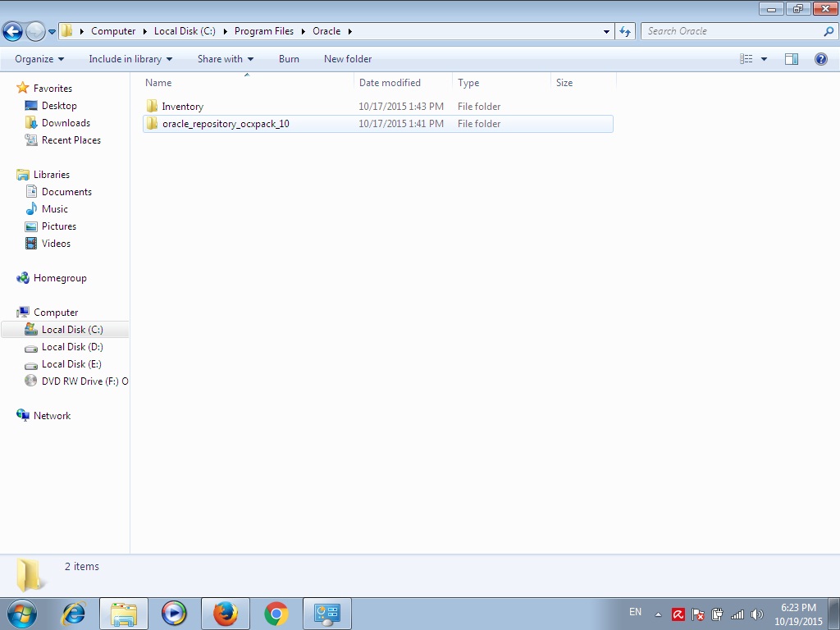Open Internet Explorer from the taskbar
Viewport: 840px width, 630px height.
(74, 614)
